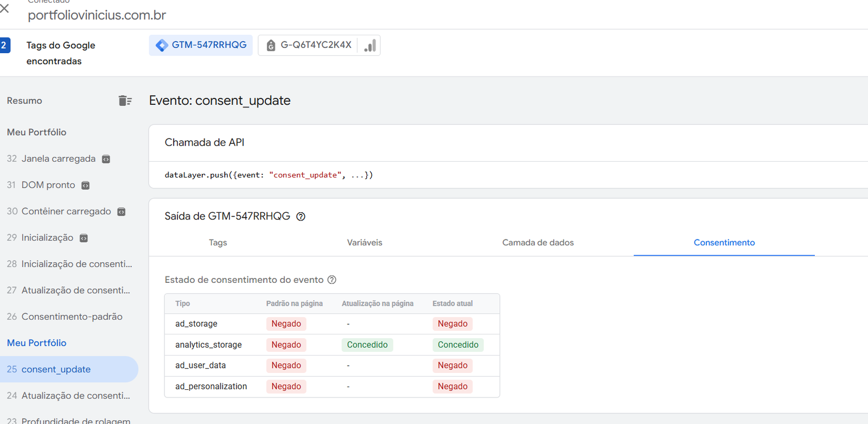This screenshot has height=424, width=868.
Task: Click the blue Meu Portfólio page heading
Action: point(36,343)
